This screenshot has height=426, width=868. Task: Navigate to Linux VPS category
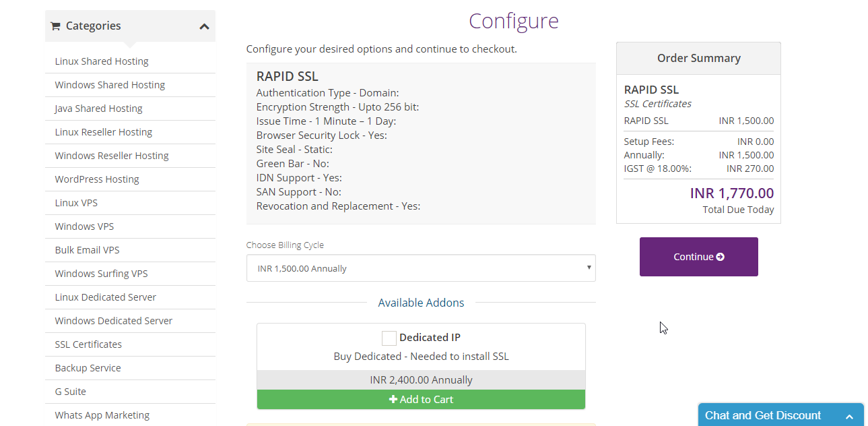(76, 203)
